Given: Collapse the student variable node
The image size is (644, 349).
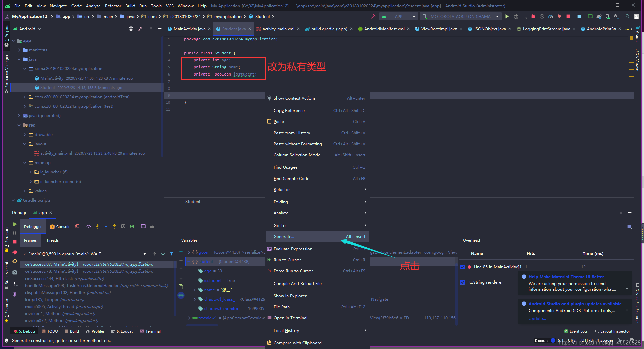Looking at the screenshot, I should click(189, 261).
